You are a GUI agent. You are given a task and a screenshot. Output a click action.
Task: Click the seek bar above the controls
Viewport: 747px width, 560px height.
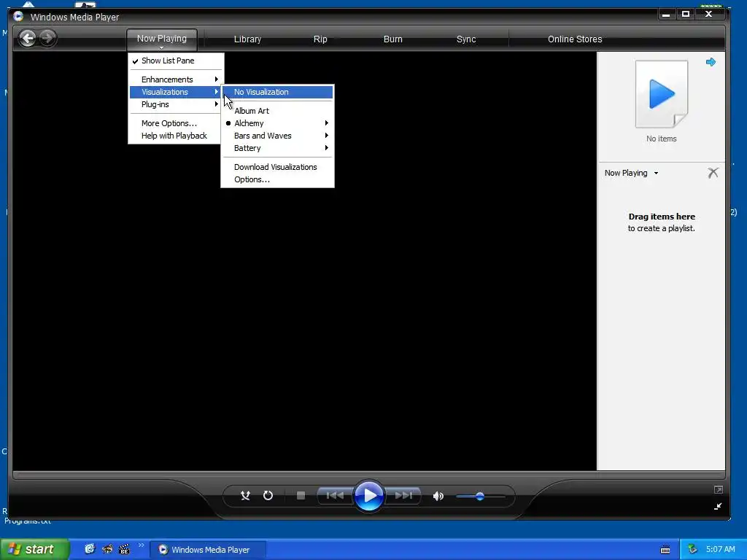(368, 475)
